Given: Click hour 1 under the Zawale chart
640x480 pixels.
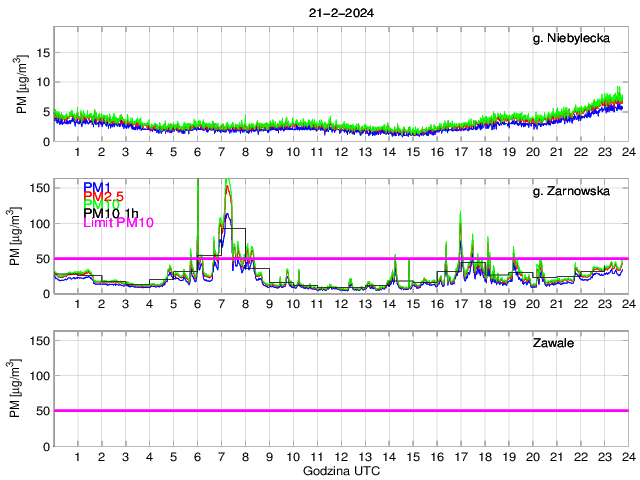Looking at the screenshot, I should [78, 457].
